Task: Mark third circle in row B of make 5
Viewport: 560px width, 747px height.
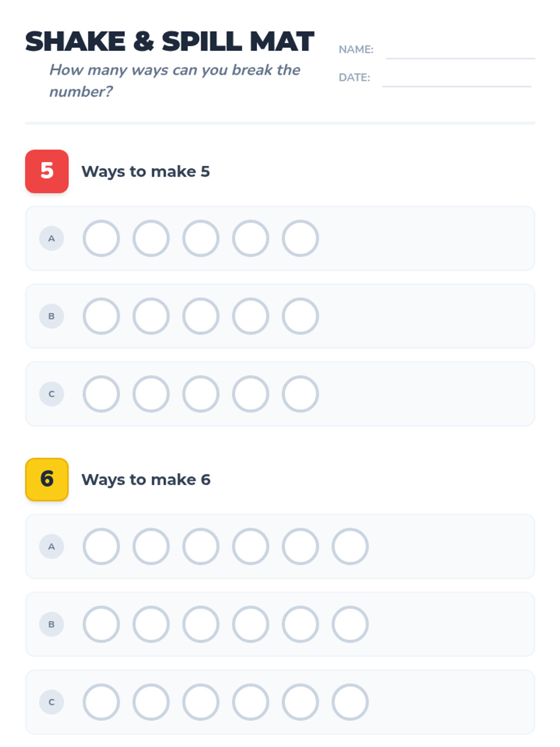Action: (201, 316)
